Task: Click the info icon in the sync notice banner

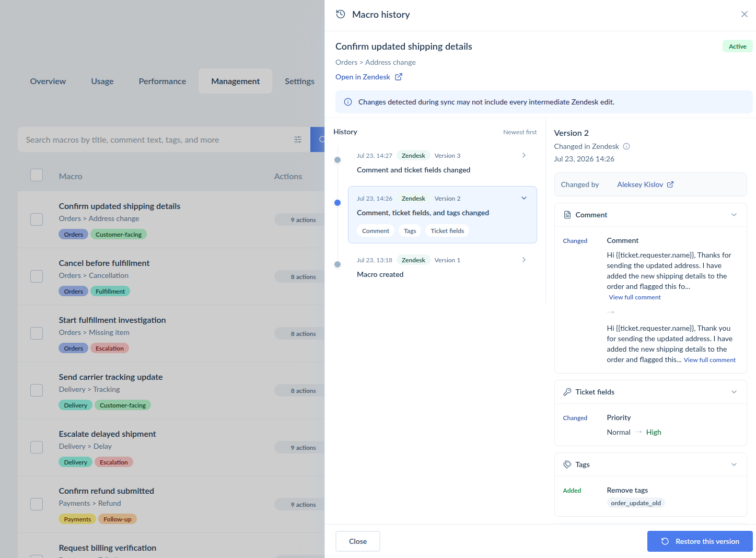Action: [x=348, y=102]
